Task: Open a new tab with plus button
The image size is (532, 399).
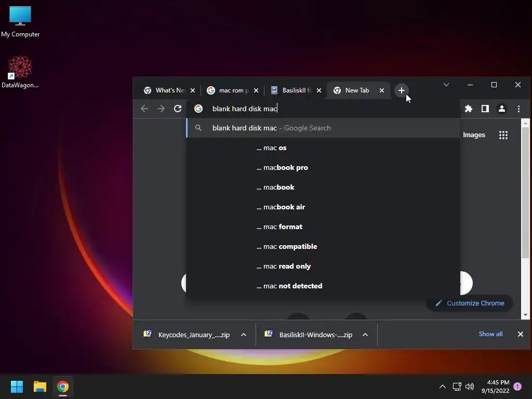Action: [402, 90]
